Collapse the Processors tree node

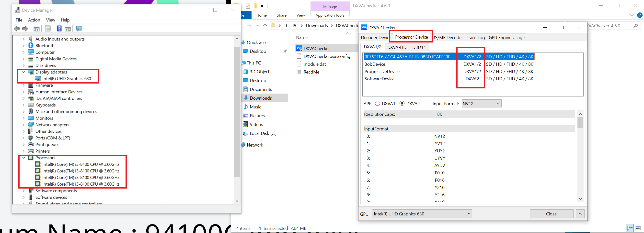pos(24,158)
